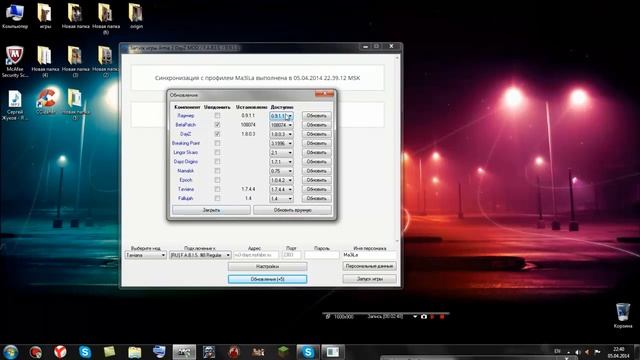
Task: Open available version dropdown for Лаунчер
Action: (281, 116)
